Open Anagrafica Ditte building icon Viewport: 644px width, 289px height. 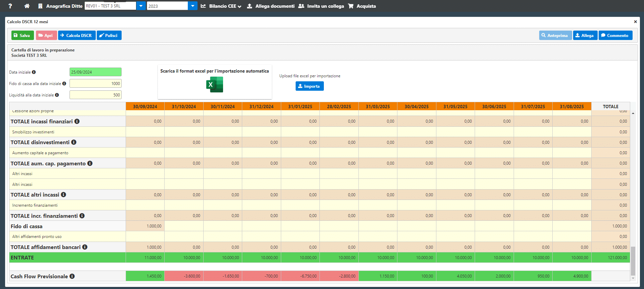40,6
